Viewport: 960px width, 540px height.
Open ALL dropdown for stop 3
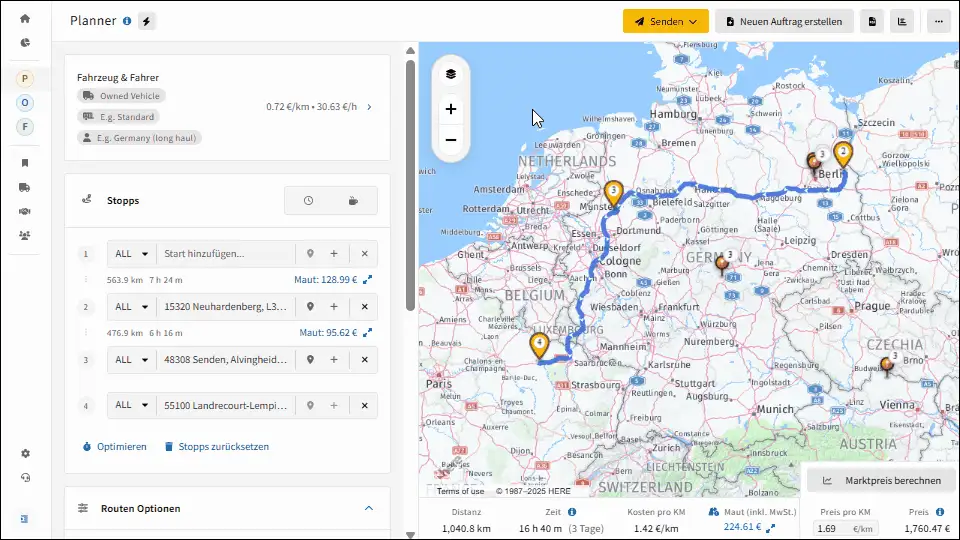point(132,360)
